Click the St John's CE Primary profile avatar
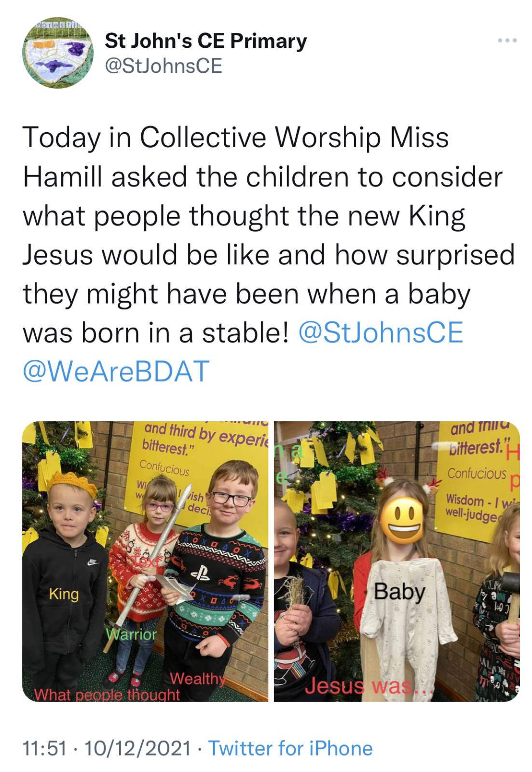This screenshot has width=532, height=772. (57, 55)
